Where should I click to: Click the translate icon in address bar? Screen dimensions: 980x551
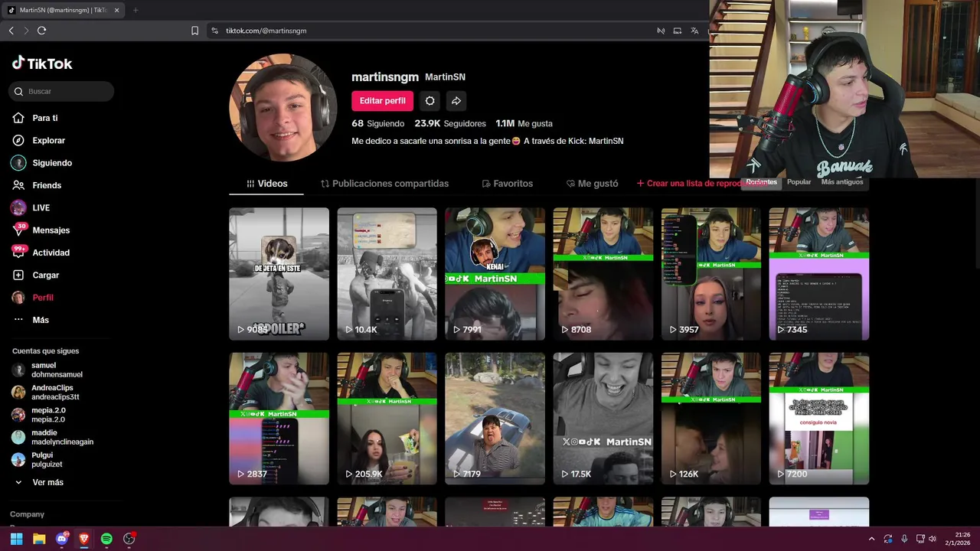694,31
